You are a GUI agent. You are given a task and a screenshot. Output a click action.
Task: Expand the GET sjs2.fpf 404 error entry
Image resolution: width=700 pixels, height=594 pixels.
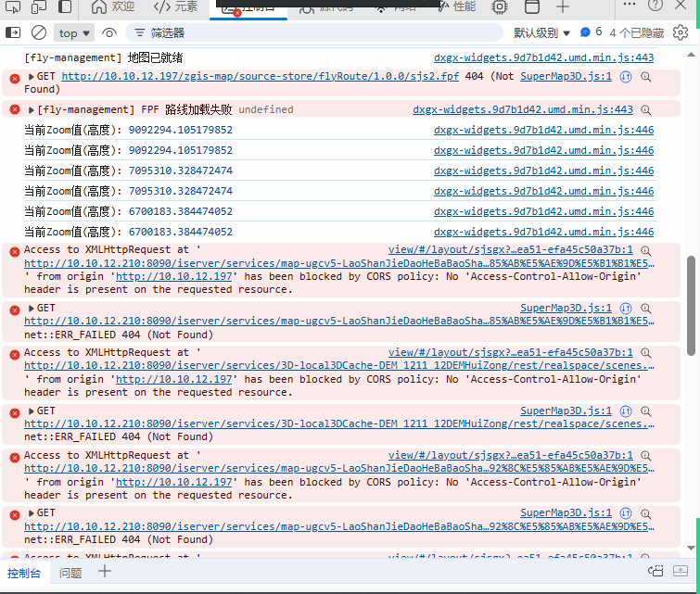point(32,76)
